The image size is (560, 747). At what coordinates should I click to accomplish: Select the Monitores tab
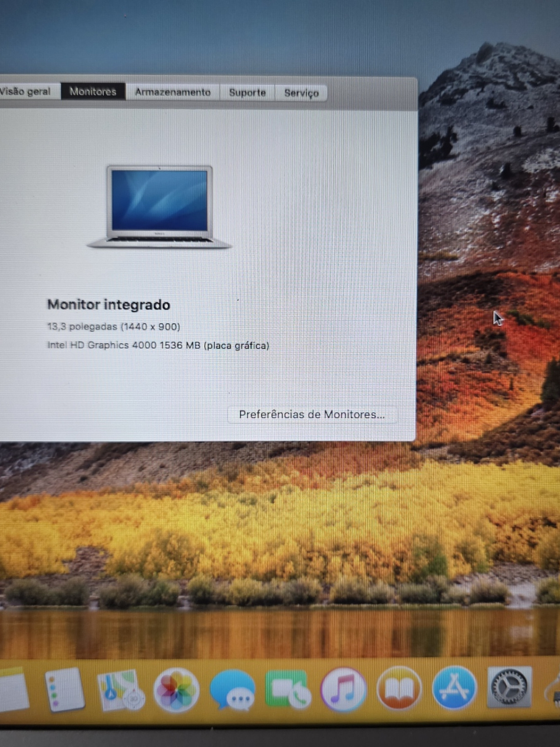pyautogui.click(x=93, y=92)
